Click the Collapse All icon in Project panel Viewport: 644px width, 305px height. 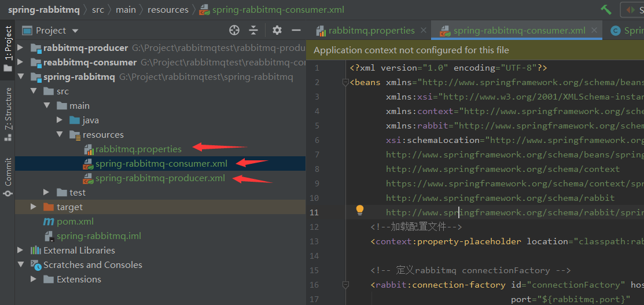(254, 31)
